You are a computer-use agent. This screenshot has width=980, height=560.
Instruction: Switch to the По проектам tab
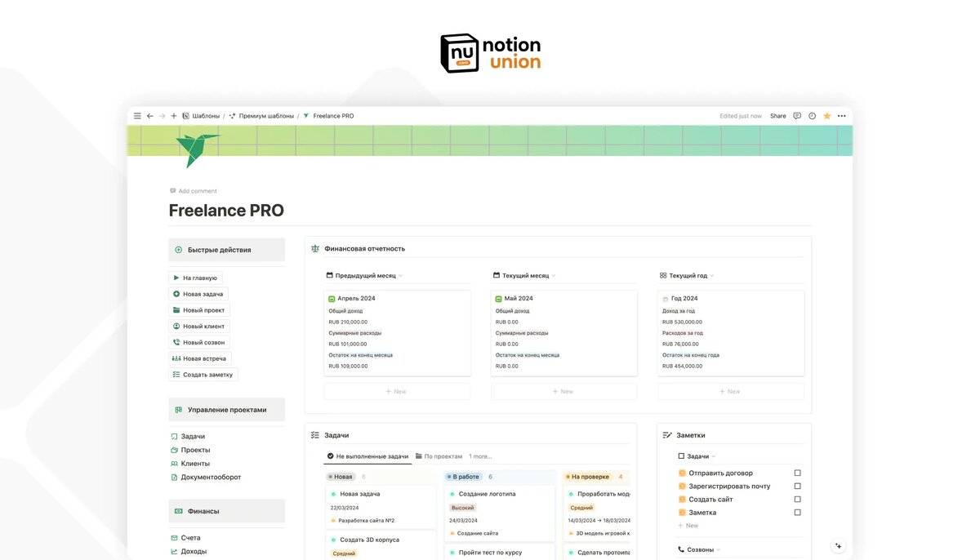pos(439,456)
